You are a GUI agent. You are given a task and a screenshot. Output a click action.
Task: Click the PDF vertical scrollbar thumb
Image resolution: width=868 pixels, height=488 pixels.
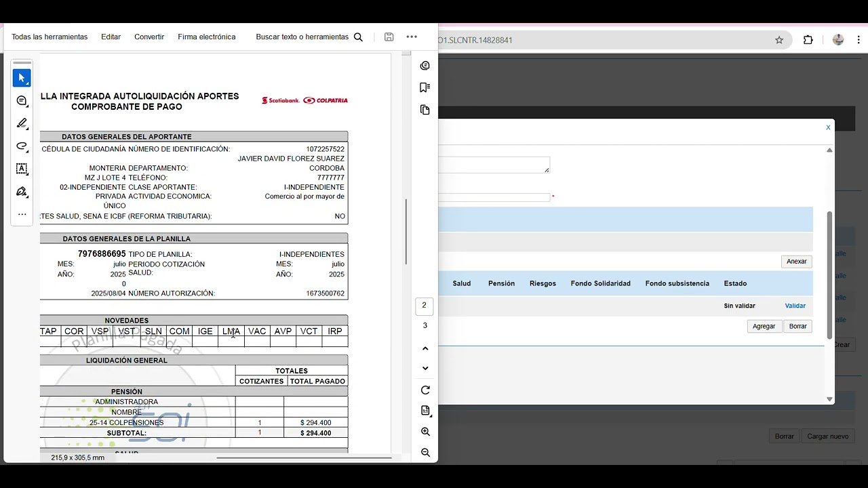406,232
